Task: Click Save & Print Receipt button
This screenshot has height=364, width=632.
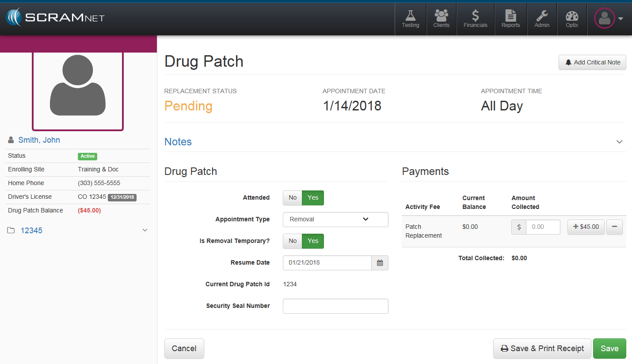Action: tap(542, 349)
